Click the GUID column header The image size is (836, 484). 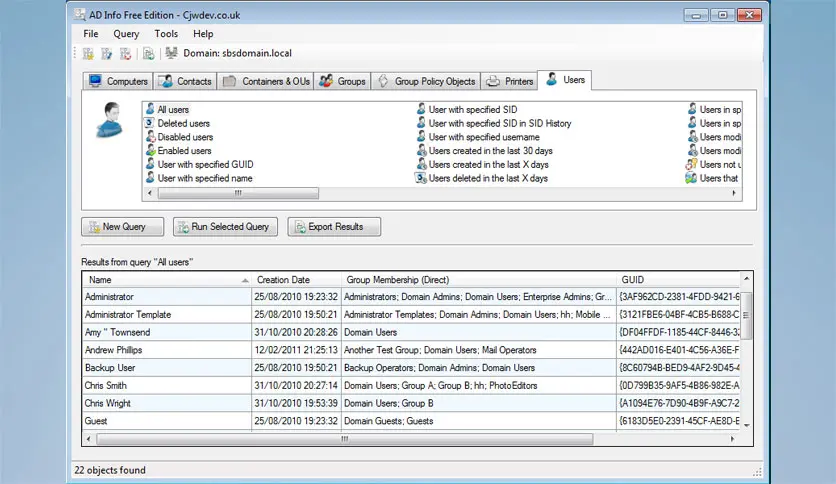pyautogui.click(x=678, y=280)
